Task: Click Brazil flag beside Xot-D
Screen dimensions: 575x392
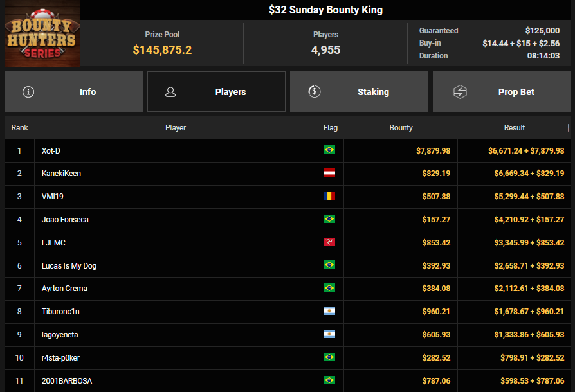Action: [x=329, y=150]
